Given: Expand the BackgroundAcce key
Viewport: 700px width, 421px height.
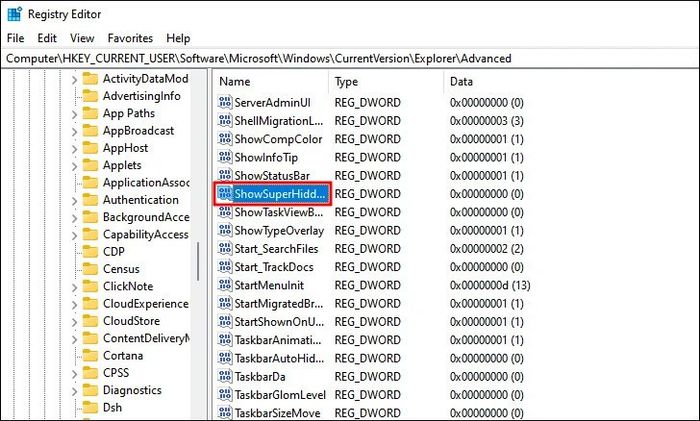Looking at the screenshot, I should click(75, 218).
